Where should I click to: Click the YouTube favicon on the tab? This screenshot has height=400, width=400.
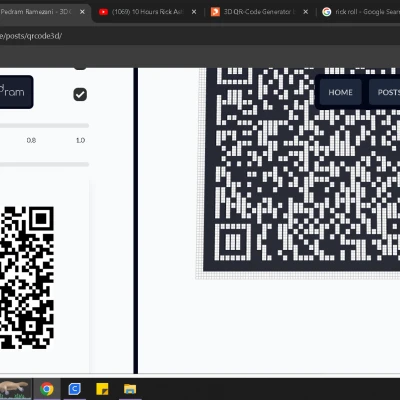[x=103, y=12]
